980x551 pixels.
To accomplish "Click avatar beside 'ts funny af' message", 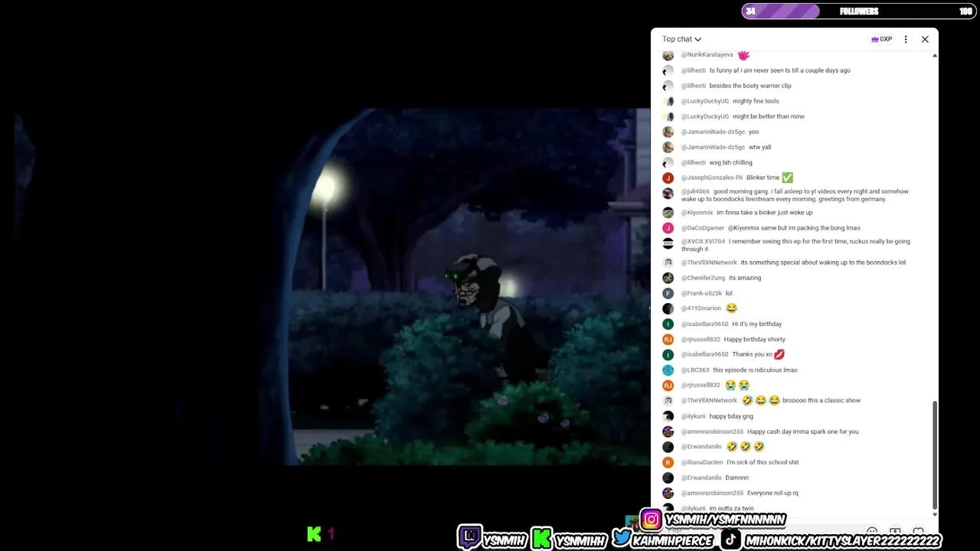I will (x=668, y=70).
